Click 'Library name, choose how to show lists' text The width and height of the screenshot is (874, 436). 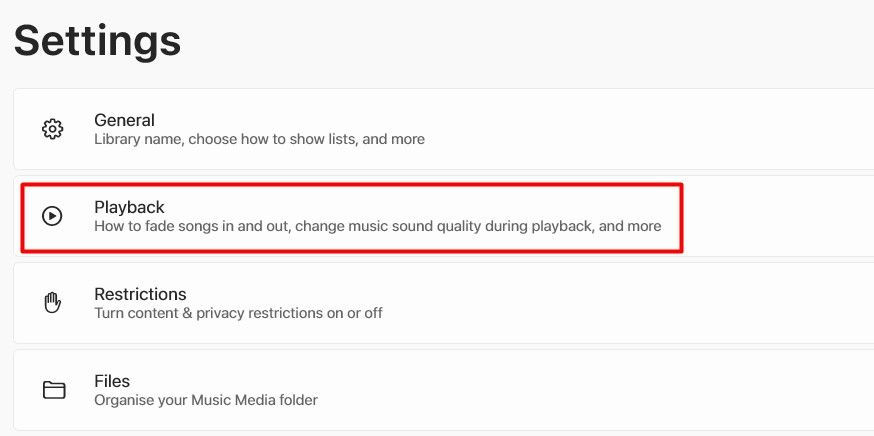[x=225, y=139]
